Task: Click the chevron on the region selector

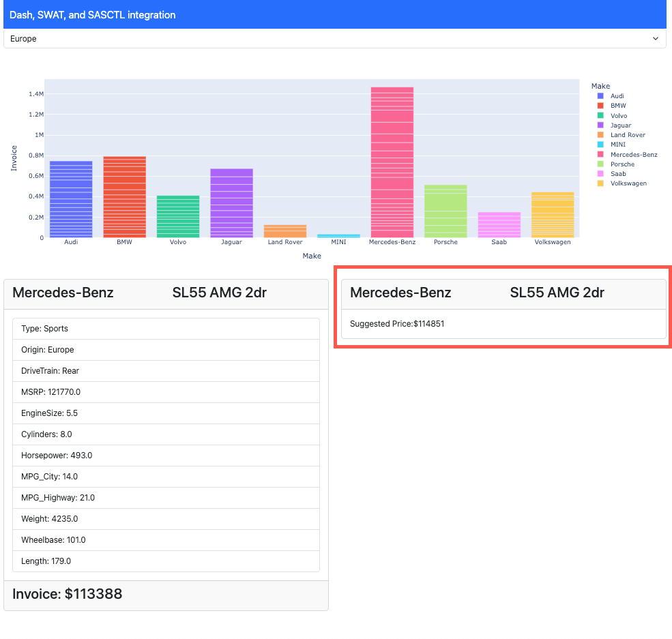Action: [x=656, y=38]
